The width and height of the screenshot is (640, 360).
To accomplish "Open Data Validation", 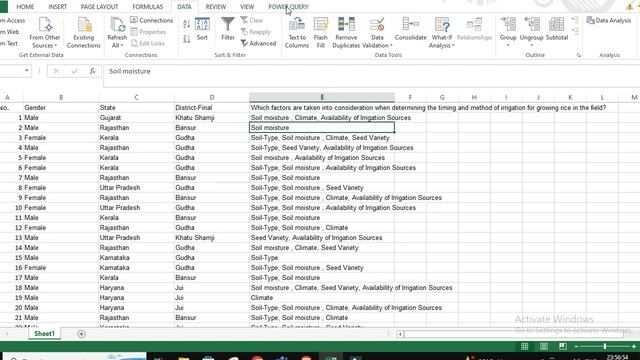I will [377, 33].
